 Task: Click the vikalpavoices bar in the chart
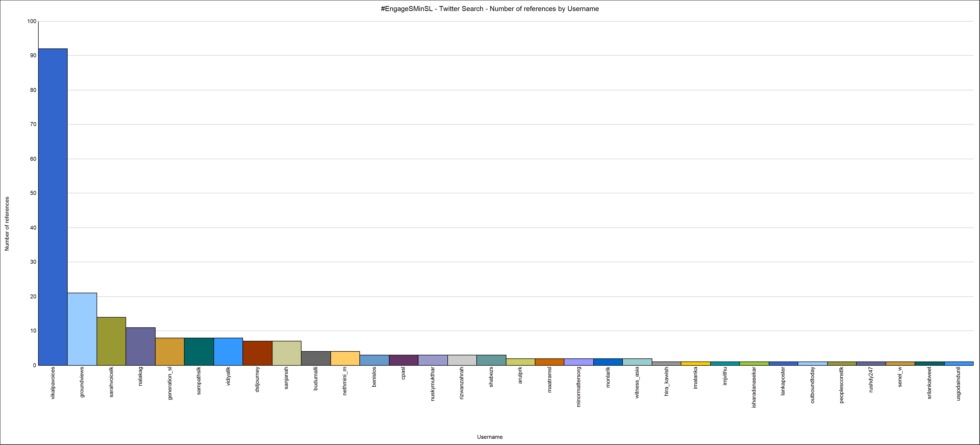click(x=53, y=207)
